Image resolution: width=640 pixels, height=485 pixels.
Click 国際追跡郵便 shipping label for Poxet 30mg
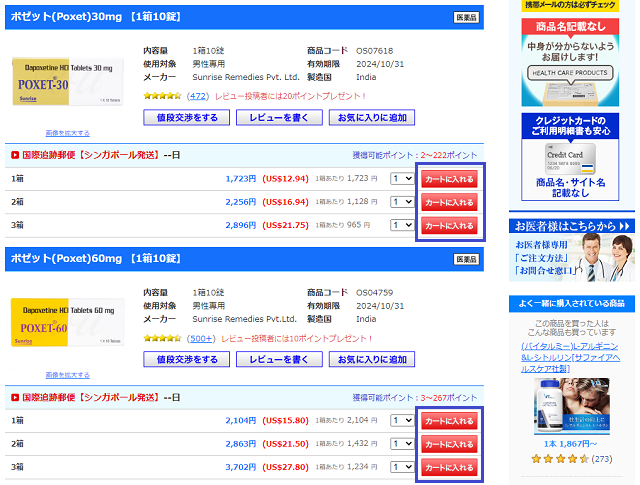tap(91, 155)
